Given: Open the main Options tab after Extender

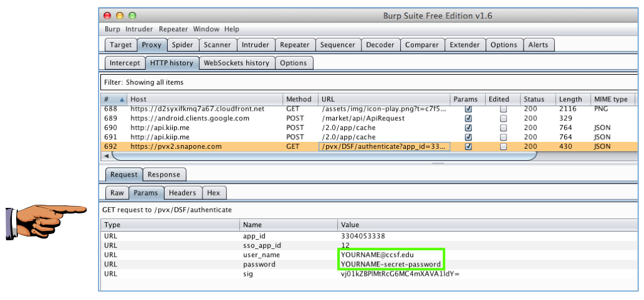Looking at the screenshot, I should (x=504, y=45).
